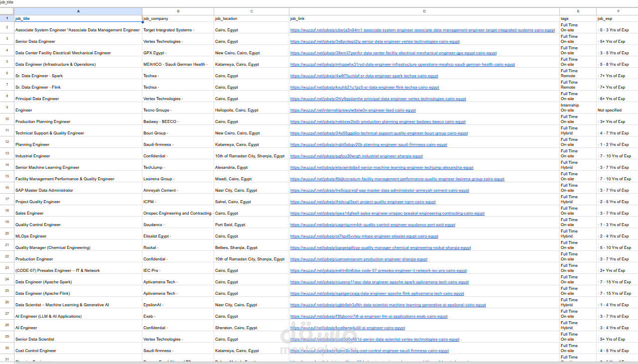The width and height of the screenshot is (638, 364).
Task: Follow the Bouri Group technical support link
Action: [x=379, y=133]
